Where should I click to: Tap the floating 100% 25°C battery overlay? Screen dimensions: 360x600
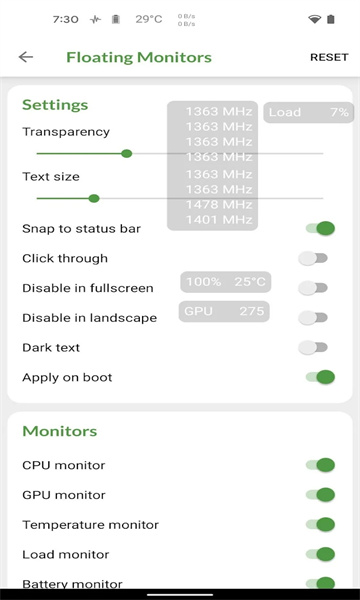tap(226, 282)
